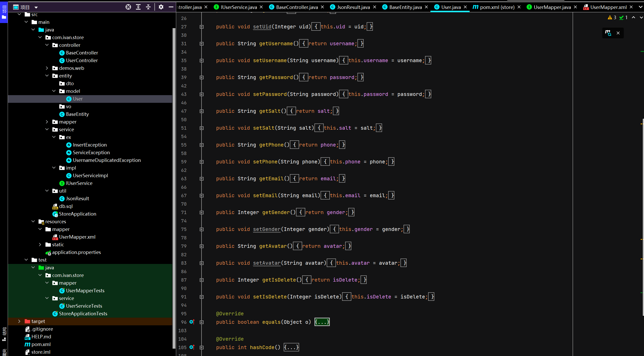
Task: Expand the static resources folder
Action: click(x=40, y=244)
